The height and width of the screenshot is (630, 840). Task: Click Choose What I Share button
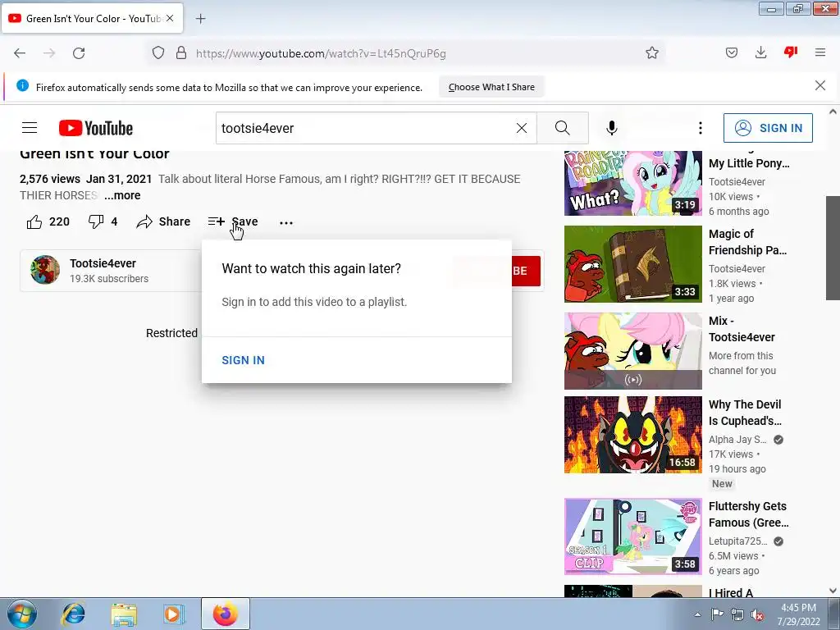[x=491, y=87]
